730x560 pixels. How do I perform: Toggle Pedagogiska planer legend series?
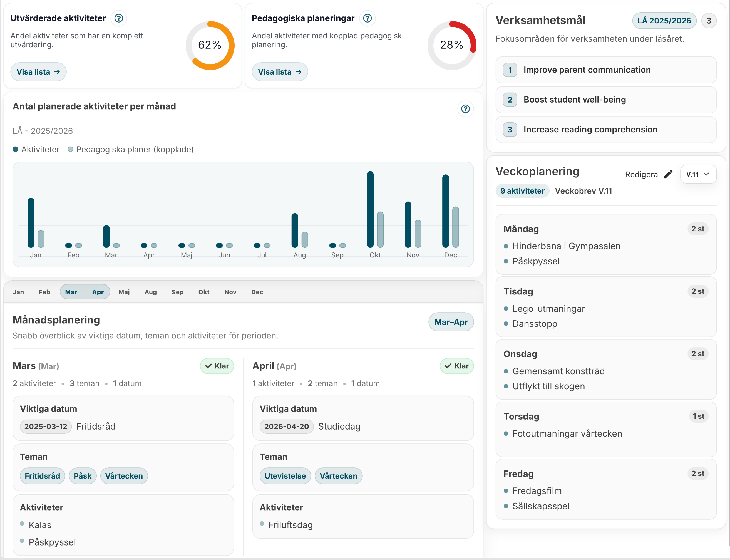point(131,149)
